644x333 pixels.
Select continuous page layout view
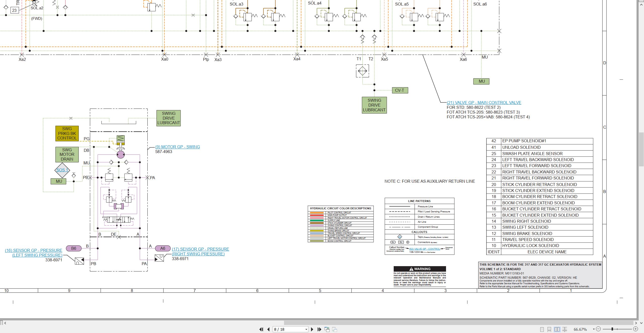(x=549, y=329)
